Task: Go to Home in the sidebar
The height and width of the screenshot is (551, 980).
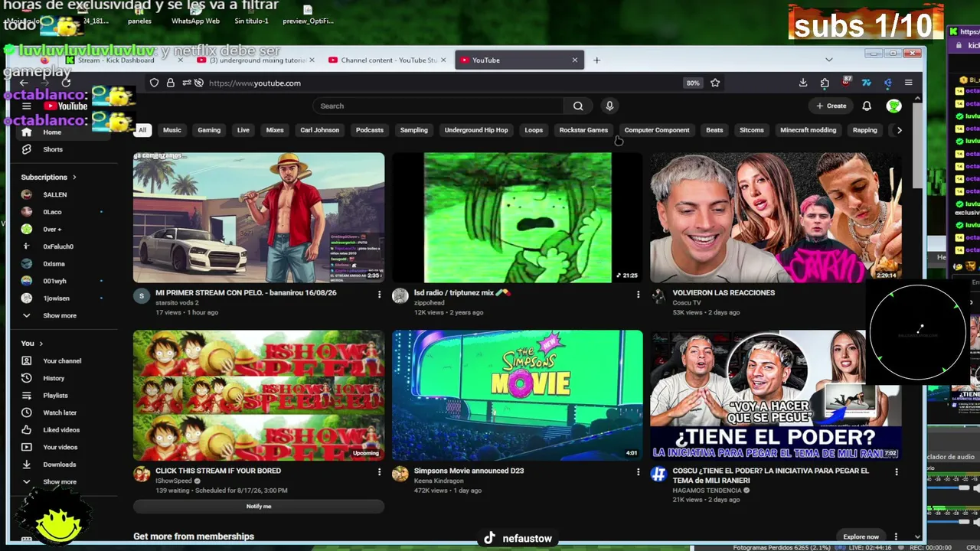Action: point(52,132)
